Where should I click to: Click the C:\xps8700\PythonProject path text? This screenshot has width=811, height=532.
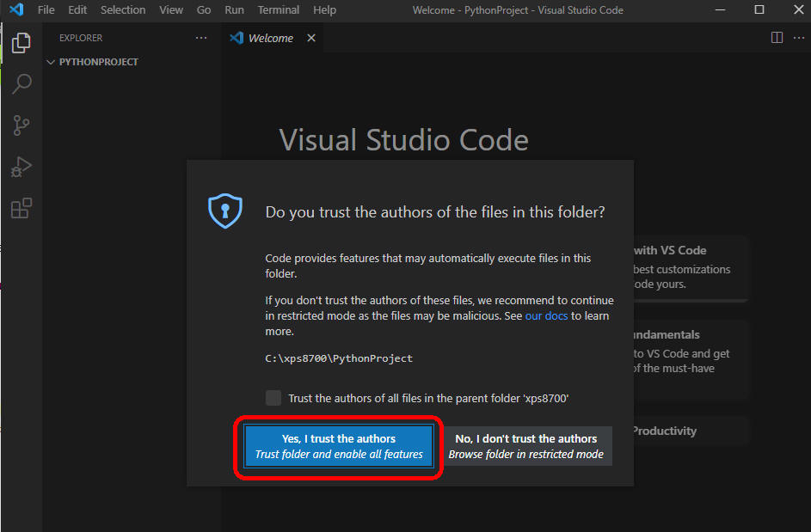tap(339, 358)
